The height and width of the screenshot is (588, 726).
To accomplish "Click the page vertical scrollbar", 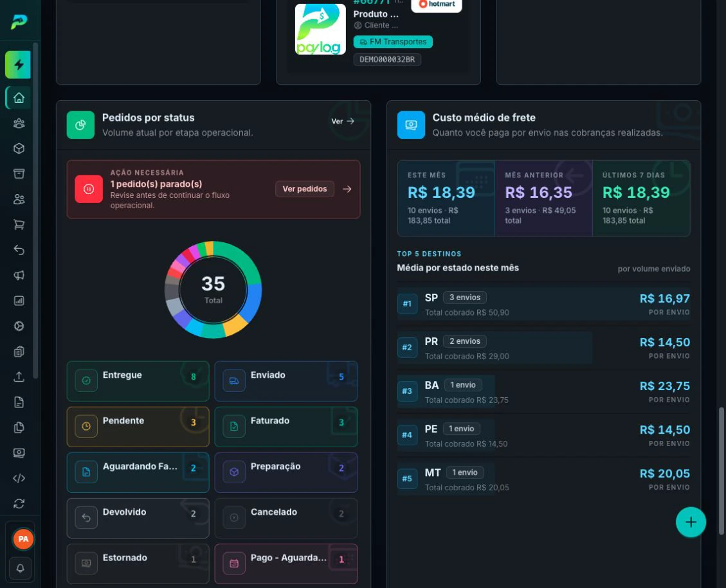I will pyautogui.click(x=721, y=471).
